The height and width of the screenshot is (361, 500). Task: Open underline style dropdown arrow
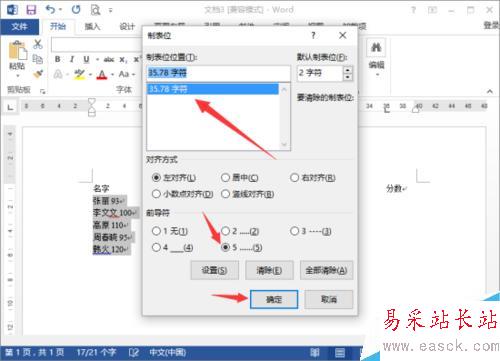(x=97, y=60)
